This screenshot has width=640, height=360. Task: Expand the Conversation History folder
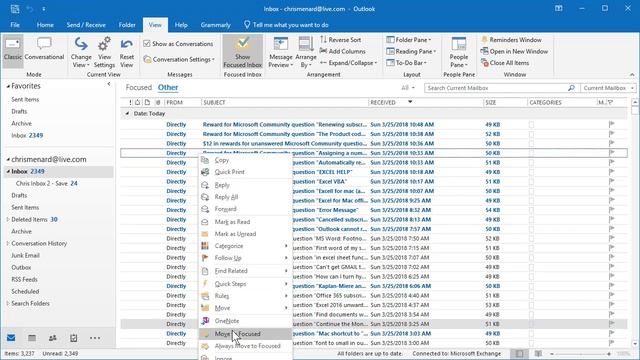click(x=8, y=244)
